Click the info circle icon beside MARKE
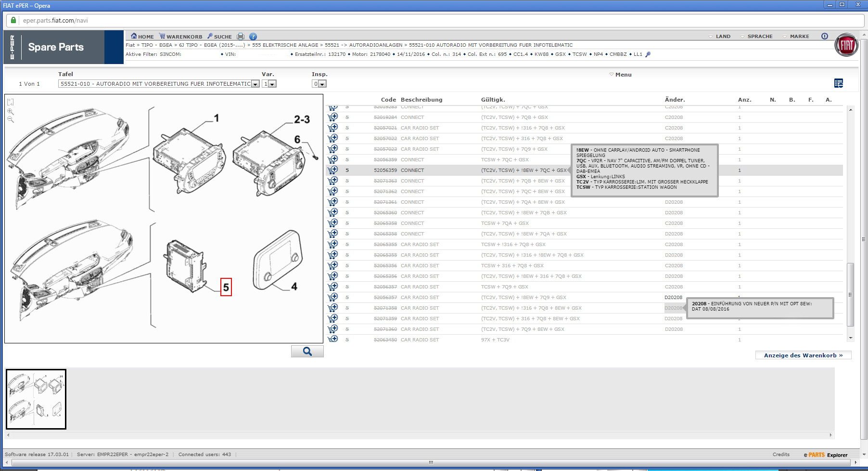Screen dimensions: 868x471 (825, 36)
